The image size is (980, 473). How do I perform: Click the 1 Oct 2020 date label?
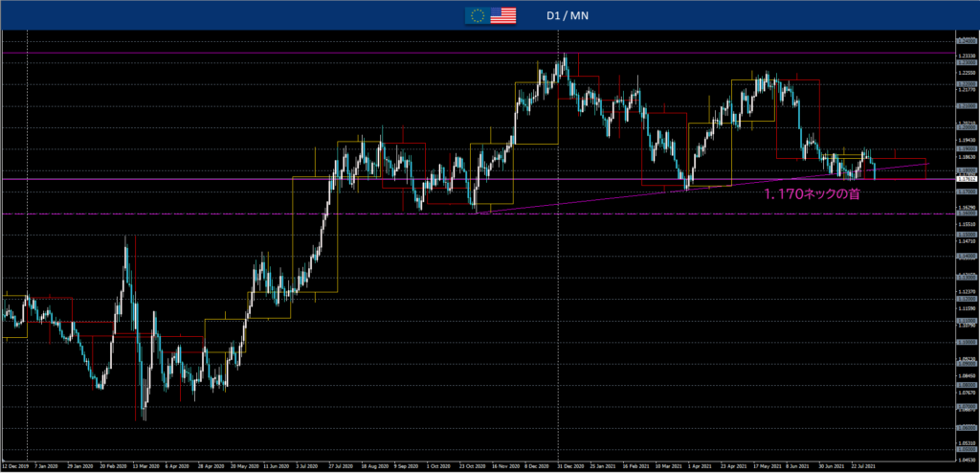click(x=439, y=466)
